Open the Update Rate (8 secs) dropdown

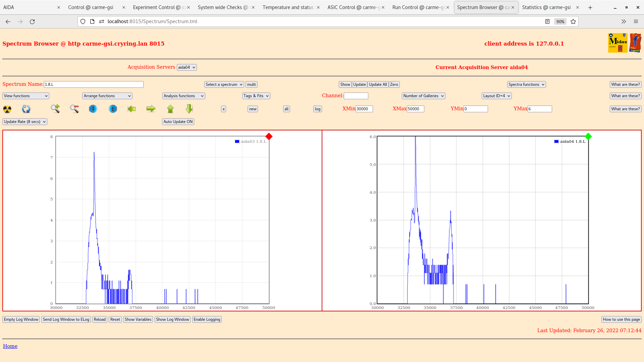click(25, 122)
